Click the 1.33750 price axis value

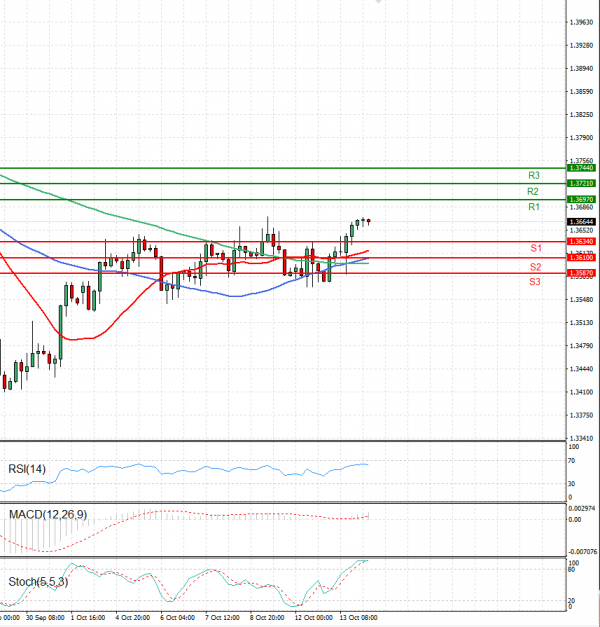pos(581,415)
